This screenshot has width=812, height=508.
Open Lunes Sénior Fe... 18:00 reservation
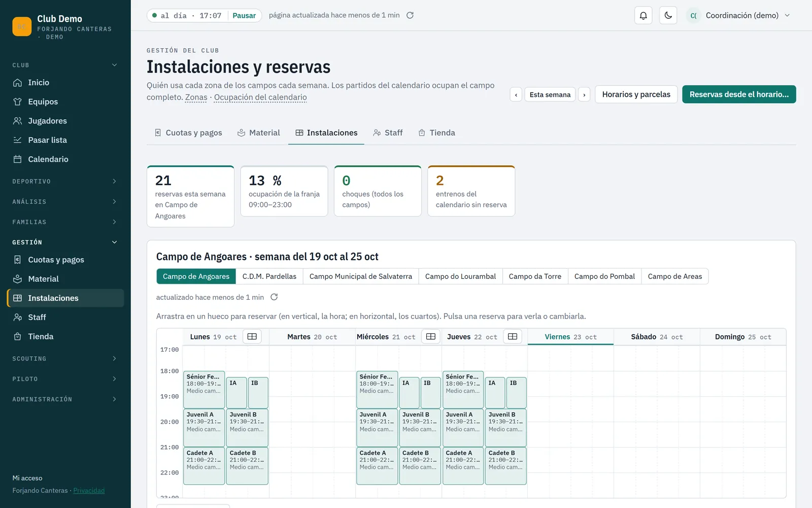(x=204, y=390)
